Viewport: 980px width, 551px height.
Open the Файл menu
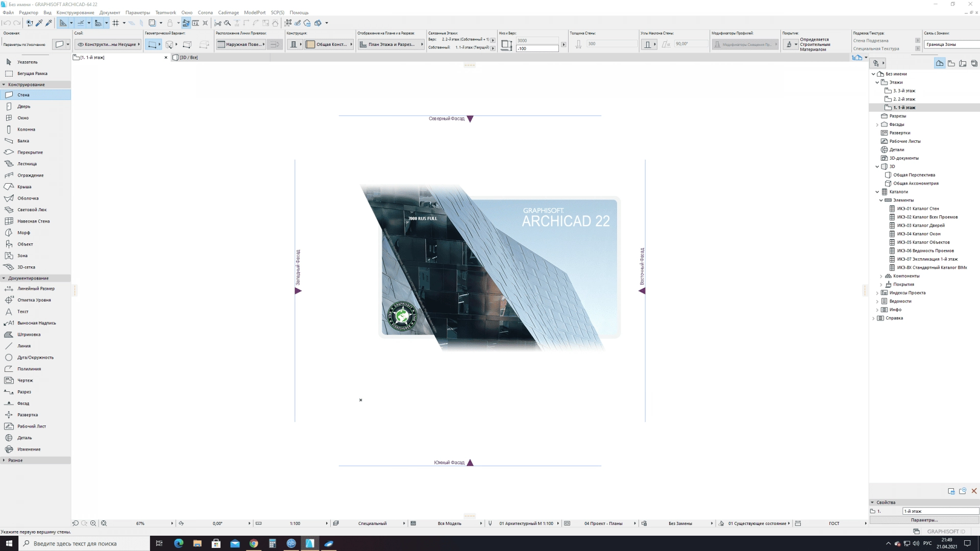(8, 12)
